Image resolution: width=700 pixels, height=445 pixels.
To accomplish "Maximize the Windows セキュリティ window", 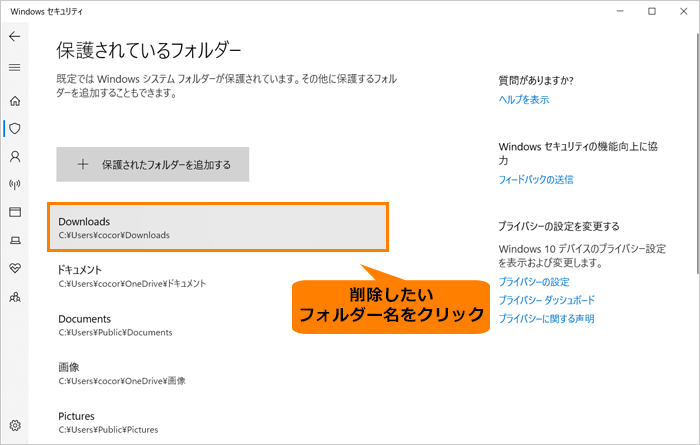I will (652, 11).
